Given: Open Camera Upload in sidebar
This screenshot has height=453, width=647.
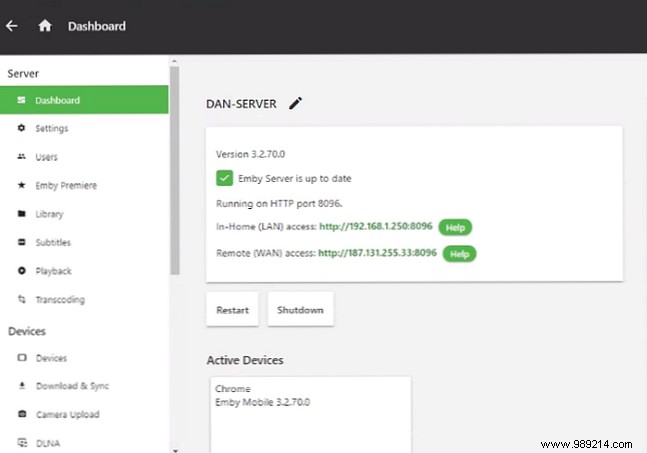Looking at the screenshot, I should 84,414.
